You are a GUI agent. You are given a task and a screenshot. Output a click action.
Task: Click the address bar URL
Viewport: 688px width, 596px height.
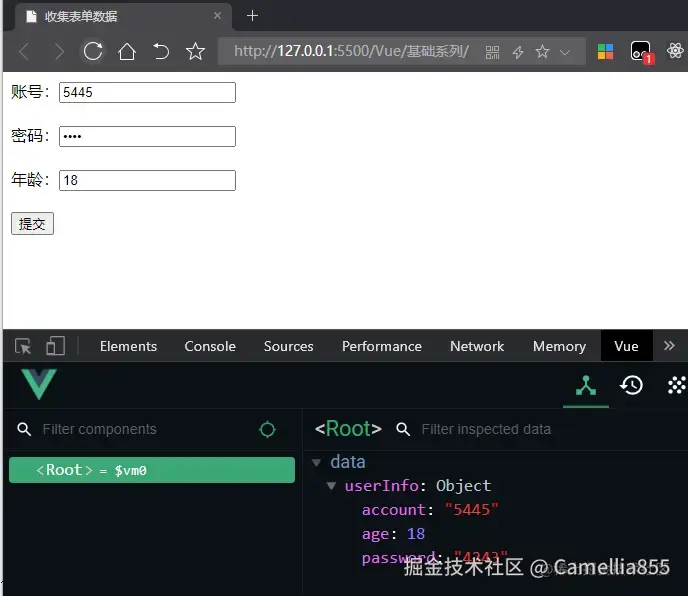[351, 51]
